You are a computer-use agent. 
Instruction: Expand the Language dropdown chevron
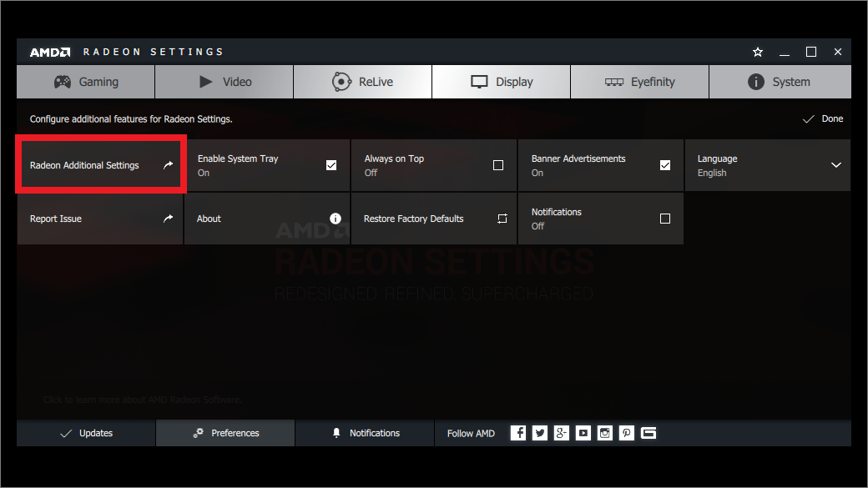point(836,165)
